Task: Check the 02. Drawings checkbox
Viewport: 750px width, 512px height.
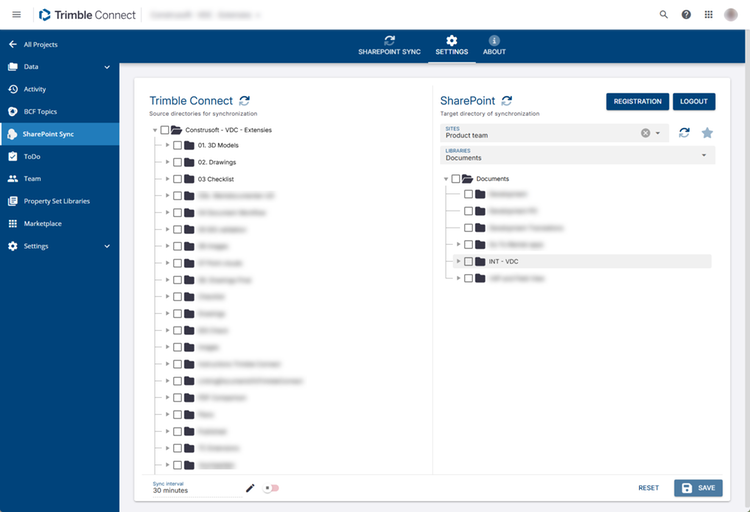Action: tap(177, 162)
